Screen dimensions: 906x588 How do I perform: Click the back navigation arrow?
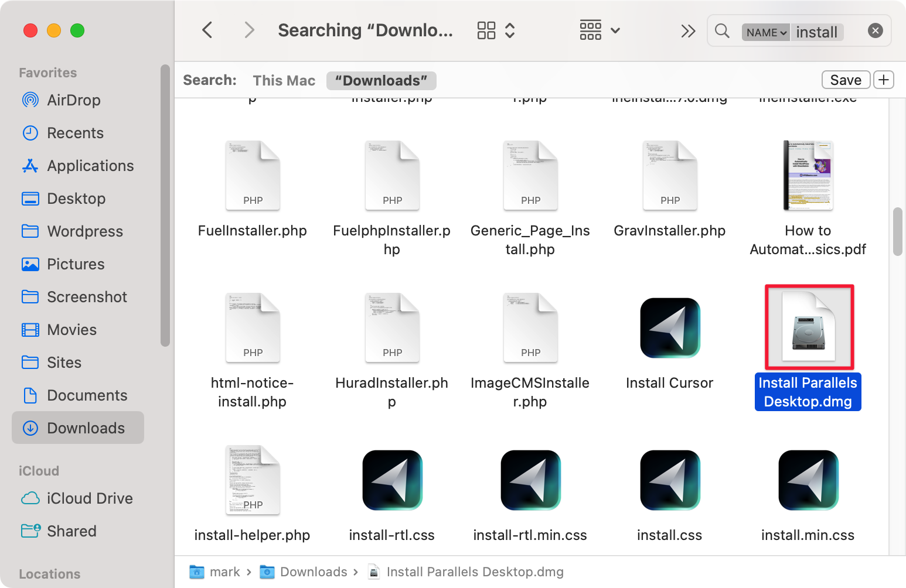207,30
